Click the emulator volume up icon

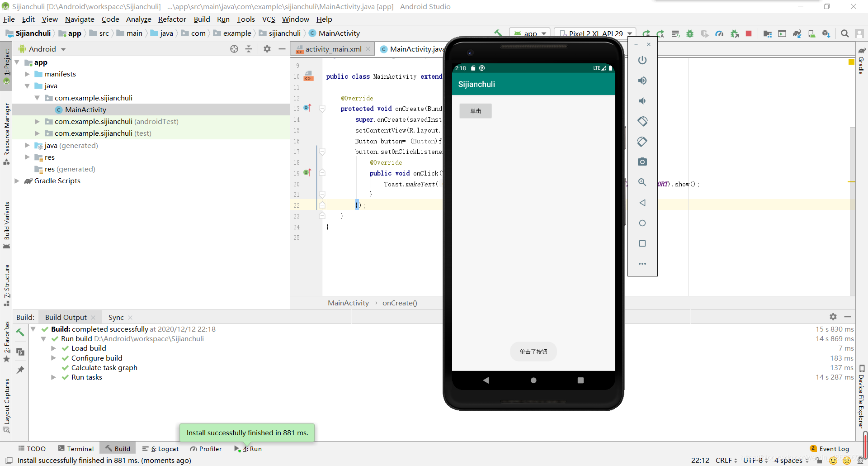coord(642,81)
